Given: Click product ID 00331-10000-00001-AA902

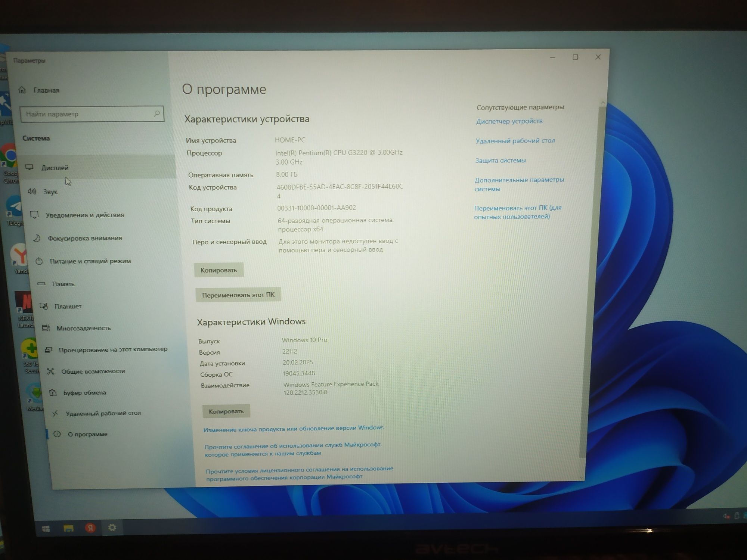Looking at the screenshot, I should (316, 208).
